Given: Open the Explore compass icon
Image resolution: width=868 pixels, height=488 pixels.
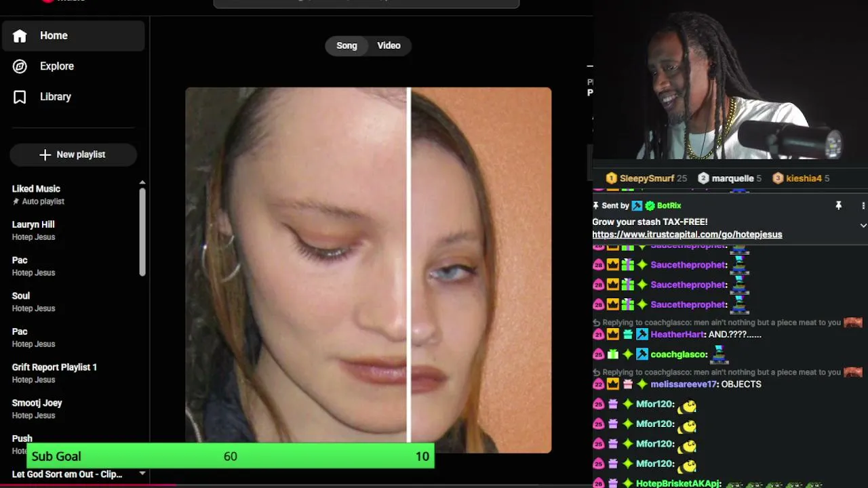Looking at the screenshot, I should pyautogui.click(x=20, y=66).
